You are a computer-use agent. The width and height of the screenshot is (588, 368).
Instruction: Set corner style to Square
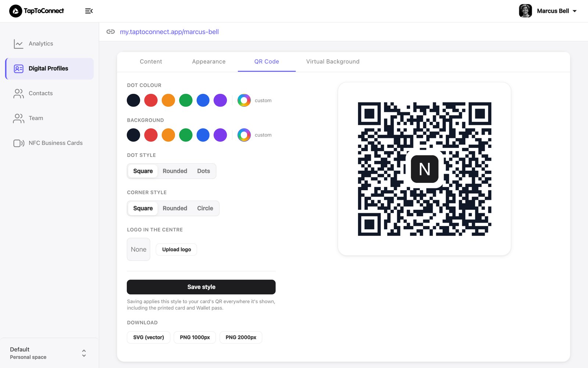pyautogui.click(x=143, y=208)
